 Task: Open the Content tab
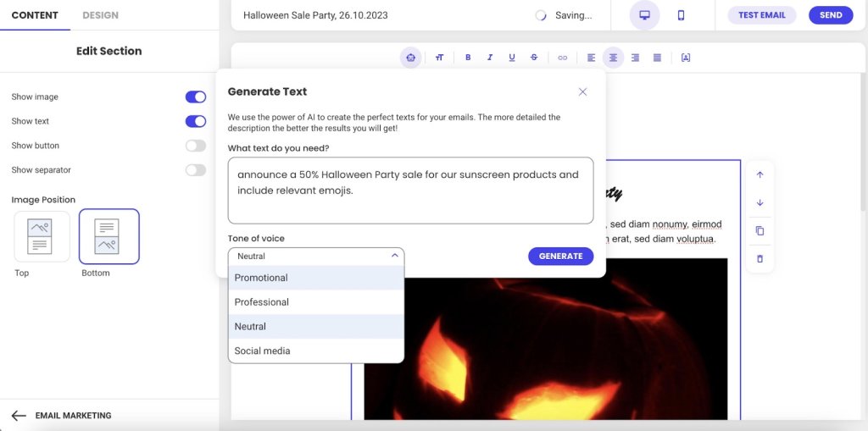point(35,15)
